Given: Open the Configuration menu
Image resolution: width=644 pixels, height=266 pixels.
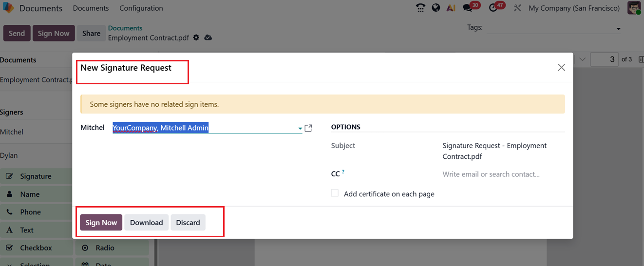Looking at the screenshot, I should point(141,8).
